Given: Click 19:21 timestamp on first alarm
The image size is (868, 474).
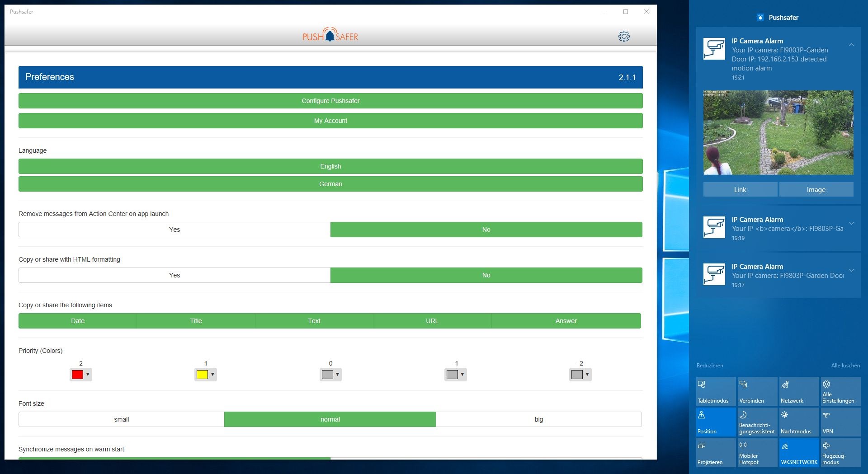Looking at the screenshot, I should click(738, 78).
